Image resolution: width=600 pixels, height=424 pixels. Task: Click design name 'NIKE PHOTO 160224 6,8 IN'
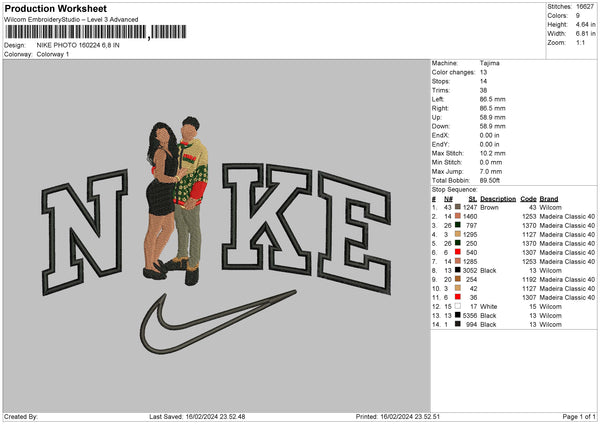click(78, 45)
